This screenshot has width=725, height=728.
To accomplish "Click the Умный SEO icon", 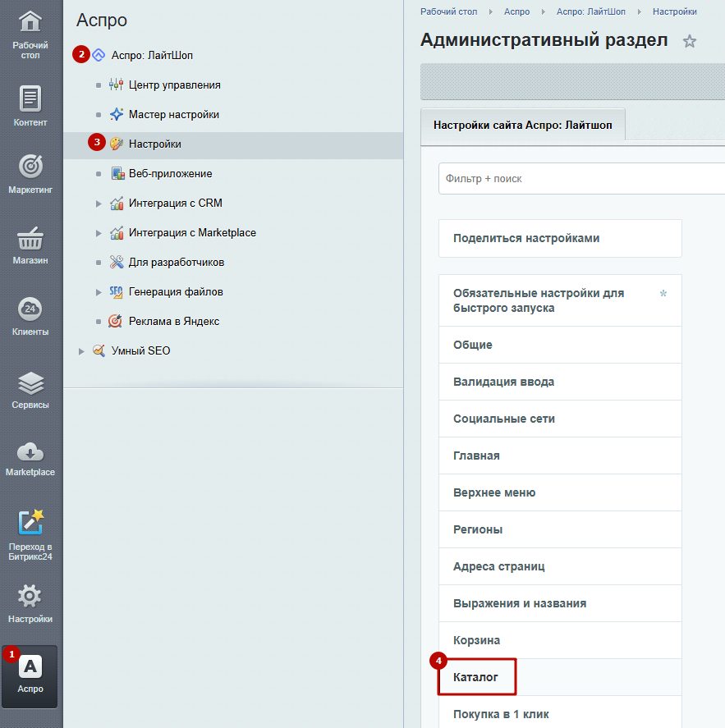I will 99,350.
